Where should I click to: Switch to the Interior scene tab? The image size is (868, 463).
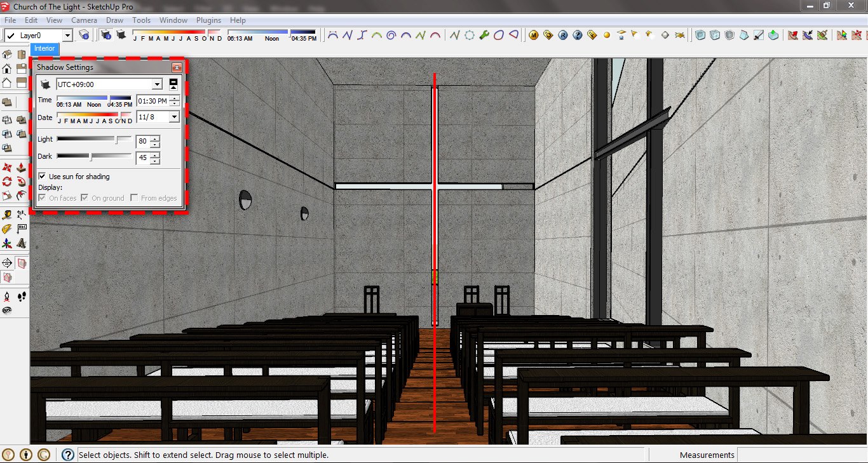click(x=44, y=48)
